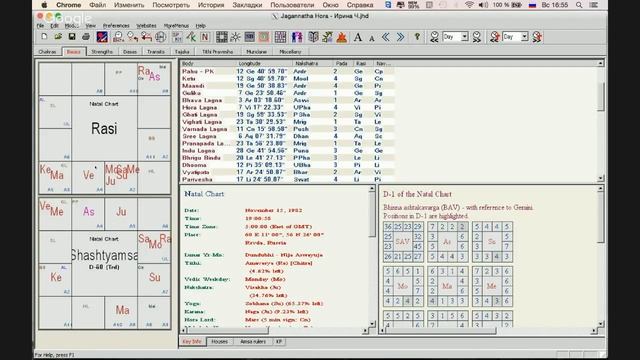Click the fire flame toolbar icon
The height and width of the screenshot is (360, 640).
click(342, 37)
